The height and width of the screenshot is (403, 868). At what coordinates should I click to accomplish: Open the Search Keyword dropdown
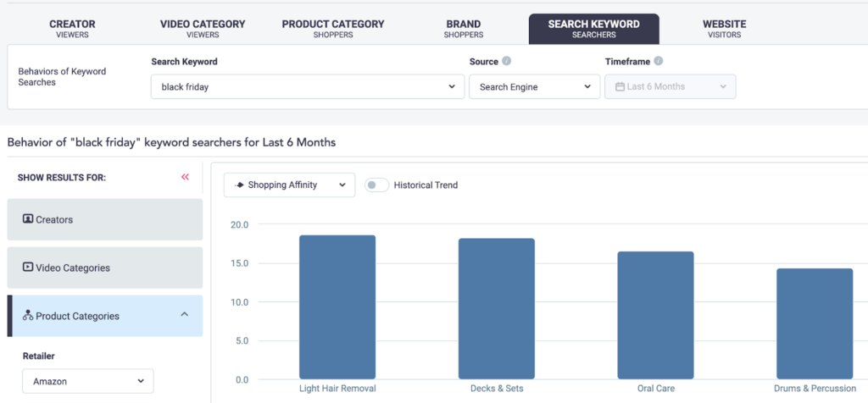click(307, 86)
